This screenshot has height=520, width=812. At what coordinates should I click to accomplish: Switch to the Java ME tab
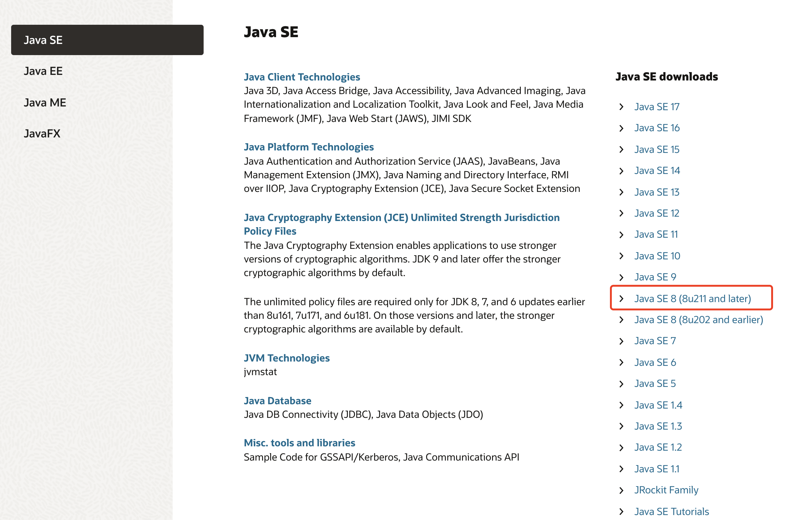point(45,103)
